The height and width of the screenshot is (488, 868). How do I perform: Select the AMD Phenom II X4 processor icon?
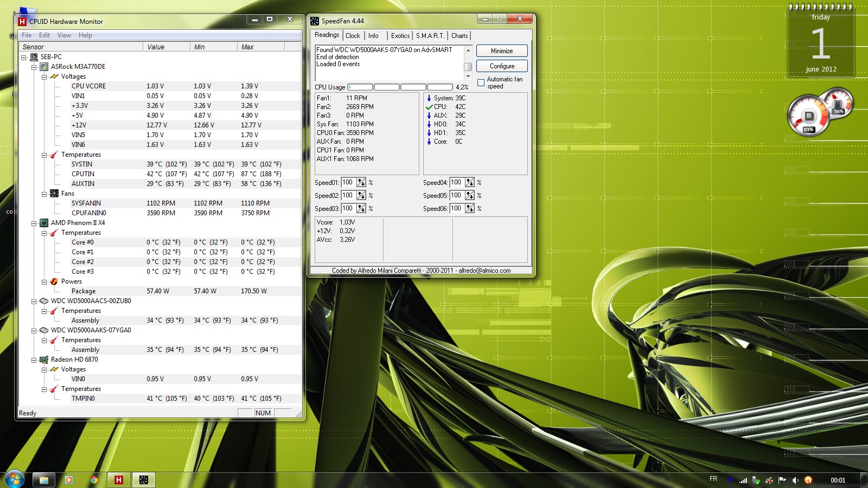point(44,223)
